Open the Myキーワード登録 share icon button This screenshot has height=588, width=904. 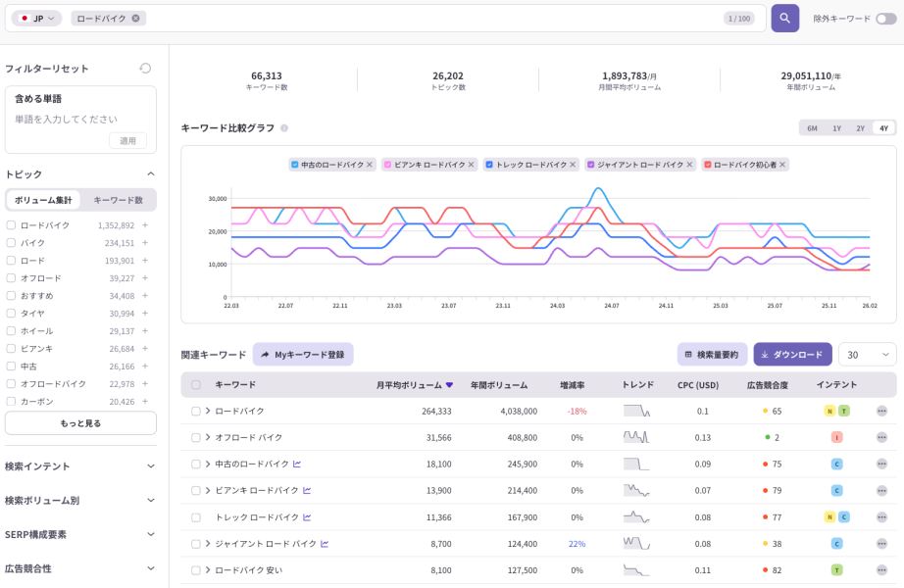pos(264,354)
